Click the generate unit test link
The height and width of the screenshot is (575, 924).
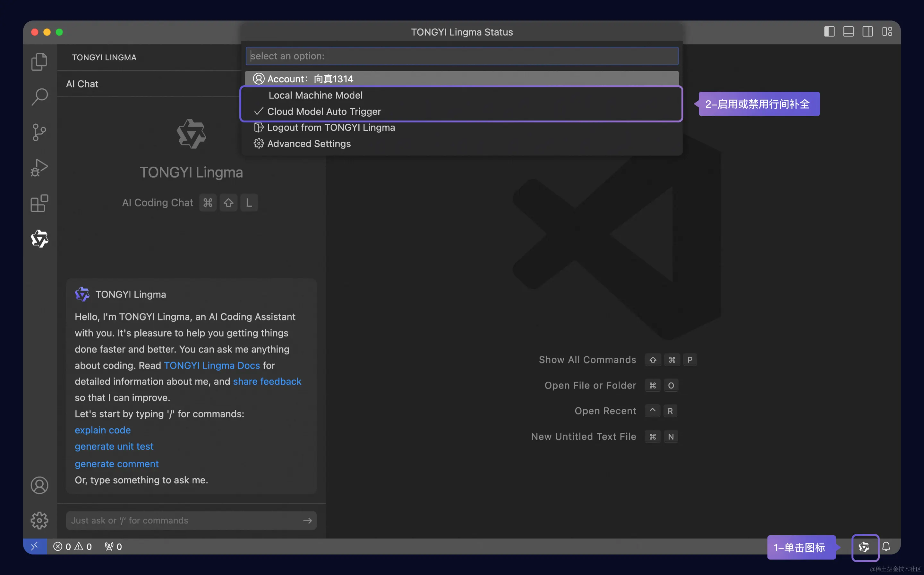coord(114,446)
